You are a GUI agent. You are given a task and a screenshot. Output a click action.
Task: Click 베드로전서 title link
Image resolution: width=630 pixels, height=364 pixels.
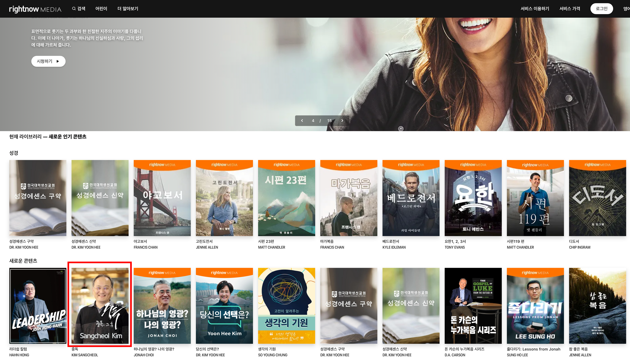[x=391, y=241]
